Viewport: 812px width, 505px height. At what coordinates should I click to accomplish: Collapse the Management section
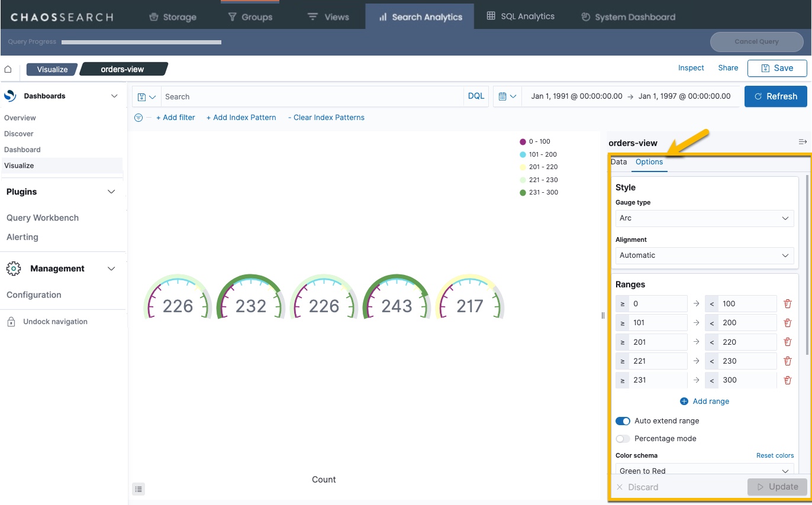pyautogui.click(x=111, y=268)
